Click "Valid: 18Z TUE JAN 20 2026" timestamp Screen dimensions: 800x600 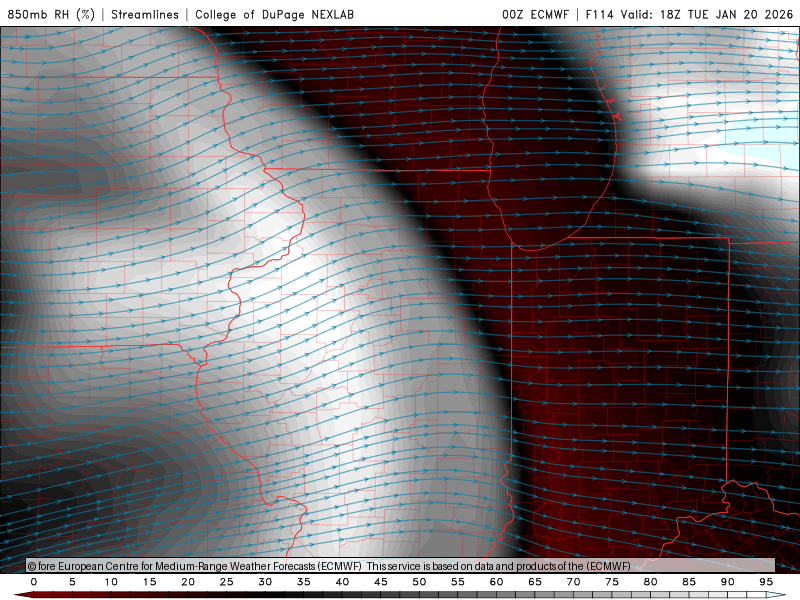(707, 14)
